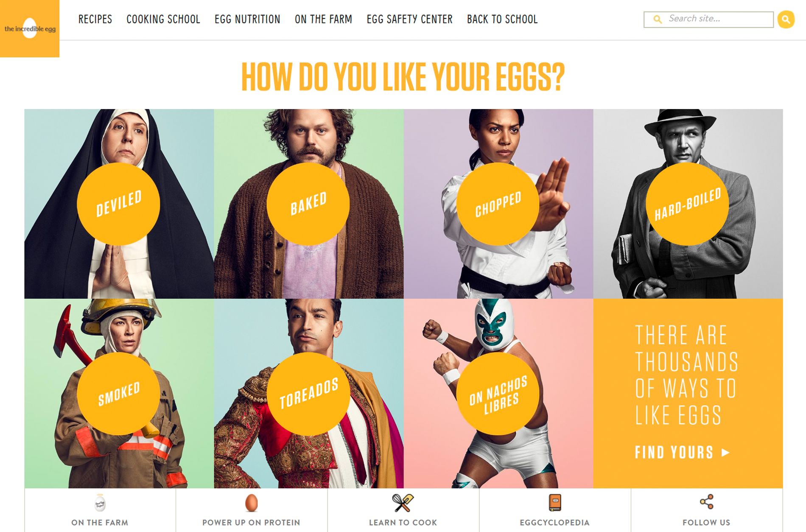Screen dimensions: 806x532
Task: Click the Follow Us share icon
Action: (x=706, y=502)
